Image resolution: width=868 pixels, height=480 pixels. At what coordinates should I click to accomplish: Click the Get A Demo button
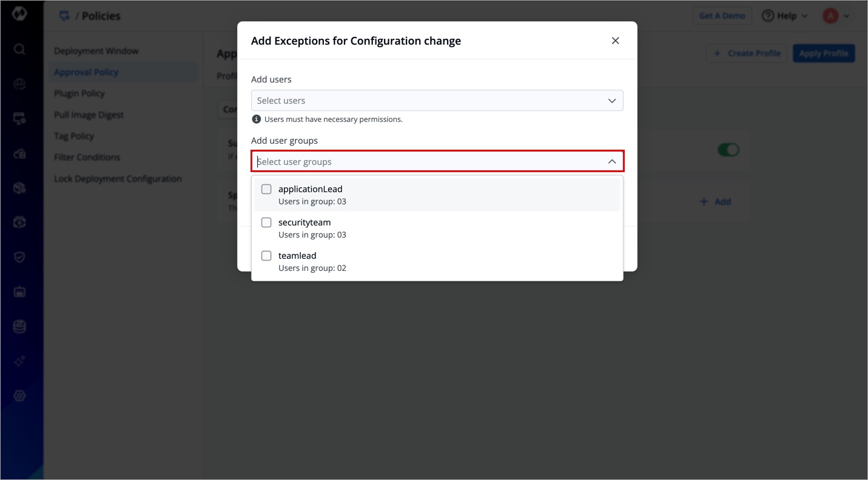coord(722,16)
